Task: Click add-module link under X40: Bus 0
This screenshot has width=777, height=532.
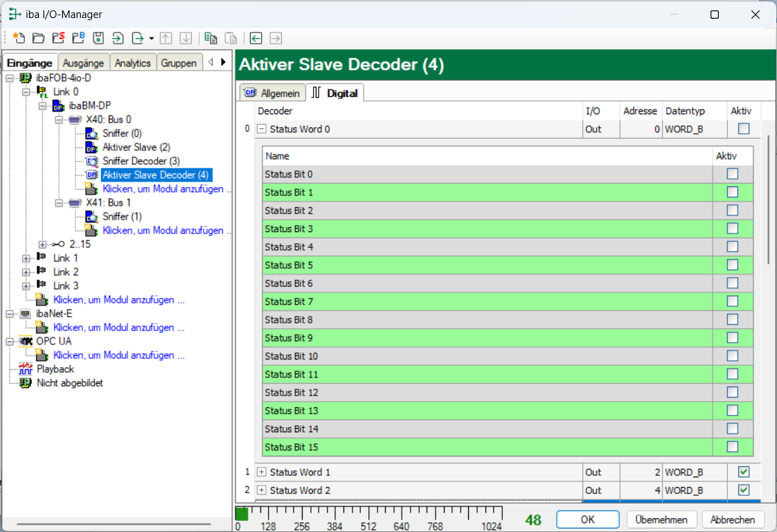Action: point(166,189)
